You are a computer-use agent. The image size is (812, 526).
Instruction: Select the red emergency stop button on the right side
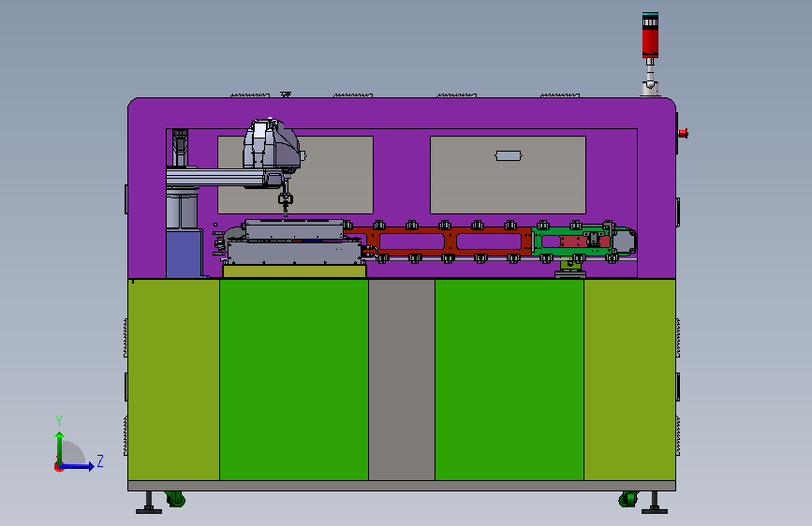click(683, 134)
